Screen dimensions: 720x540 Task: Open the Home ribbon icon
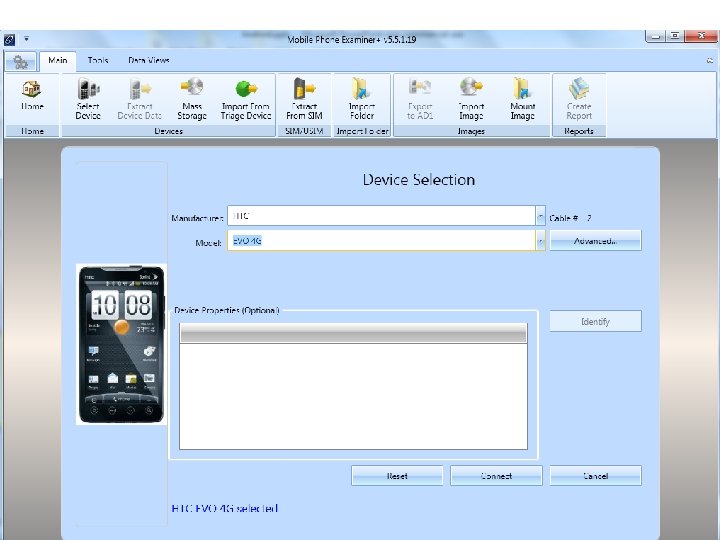point(32,96)
